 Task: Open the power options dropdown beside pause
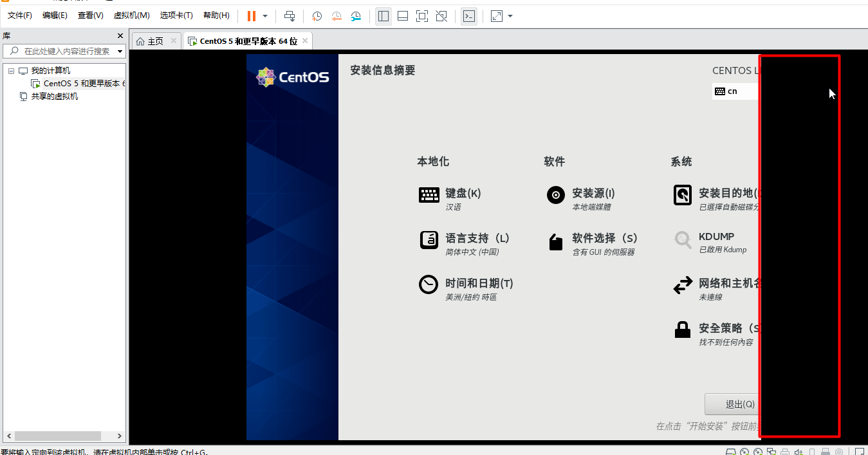point(265,16)
